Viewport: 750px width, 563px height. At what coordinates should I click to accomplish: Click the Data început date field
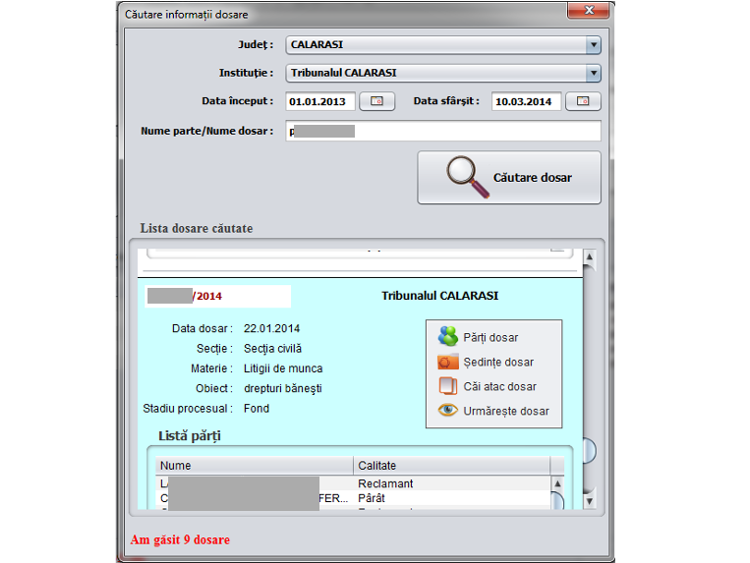click(320, 101)
